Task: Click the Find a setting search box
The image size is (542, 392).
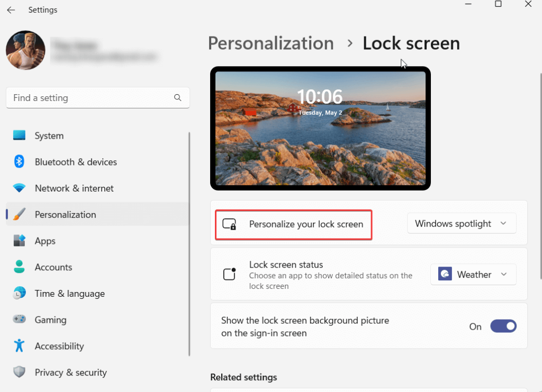Action: pyautogui.click(x=90, y=98)
